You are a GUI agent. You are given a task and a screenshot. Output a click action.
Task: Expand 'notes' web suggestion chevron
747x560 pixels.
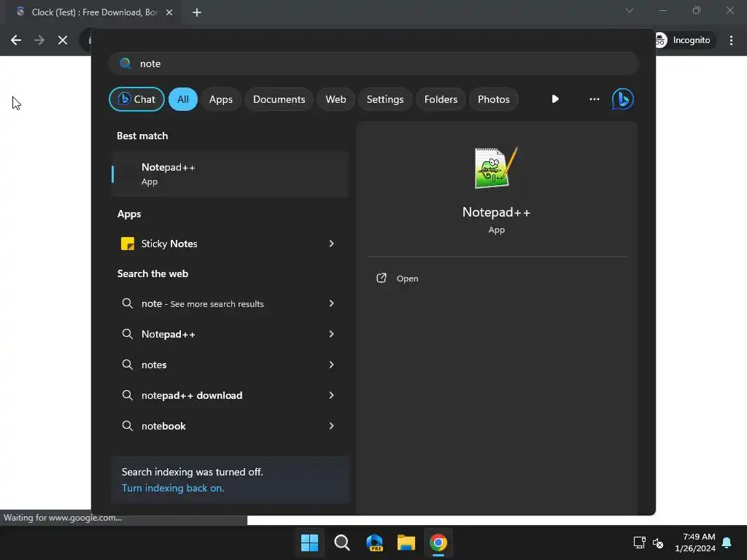point(332,365)
